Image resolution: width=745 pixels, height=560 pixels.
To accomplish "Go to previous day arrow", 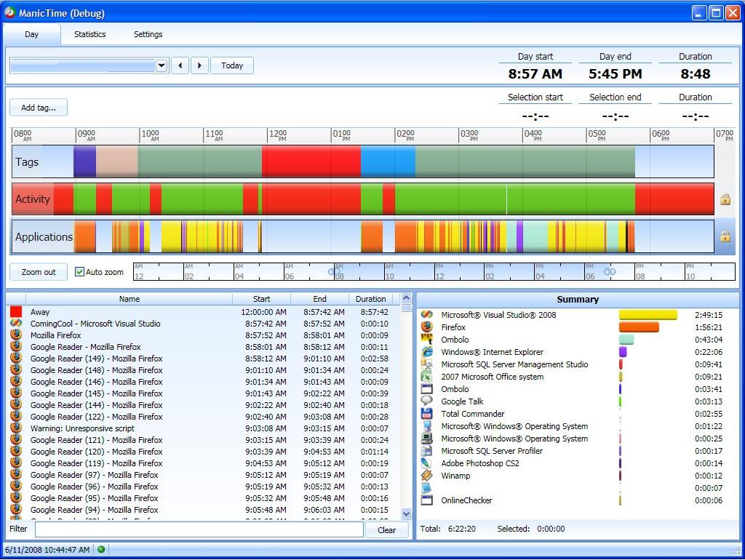I will coord(180,65).
